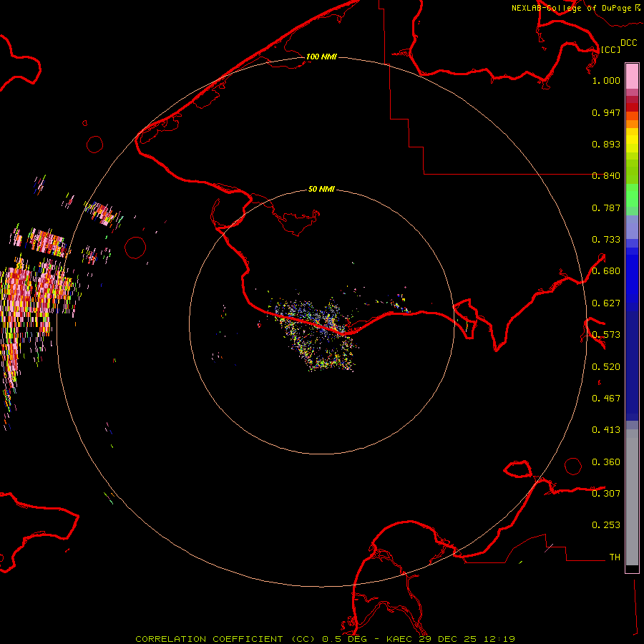Pick the dark blue segment of color bar
This screenshot has height=644, width=644.
click(632, 336)
